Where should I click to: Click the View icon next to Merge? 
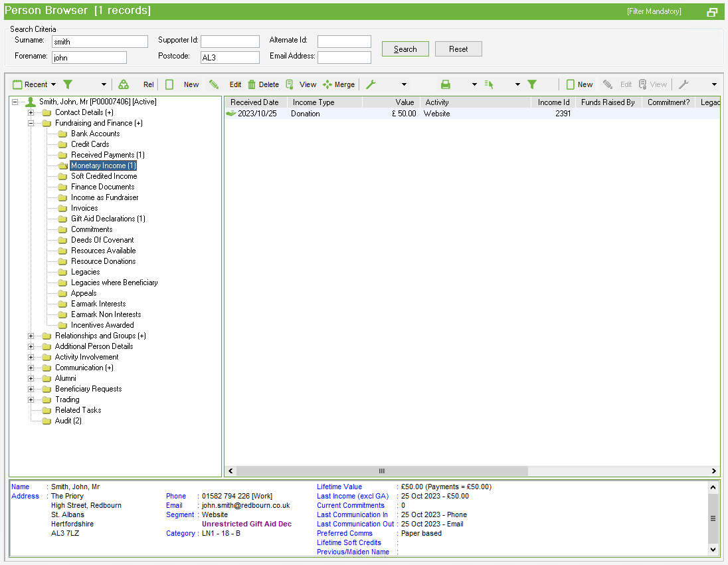point(303,84)
